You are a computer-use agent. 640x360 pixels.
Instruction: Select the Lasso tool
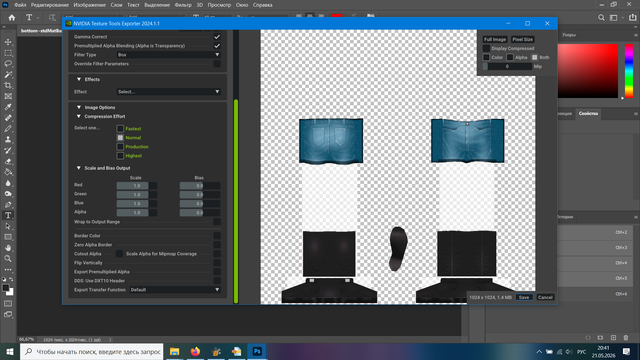[x=8, y=64]
